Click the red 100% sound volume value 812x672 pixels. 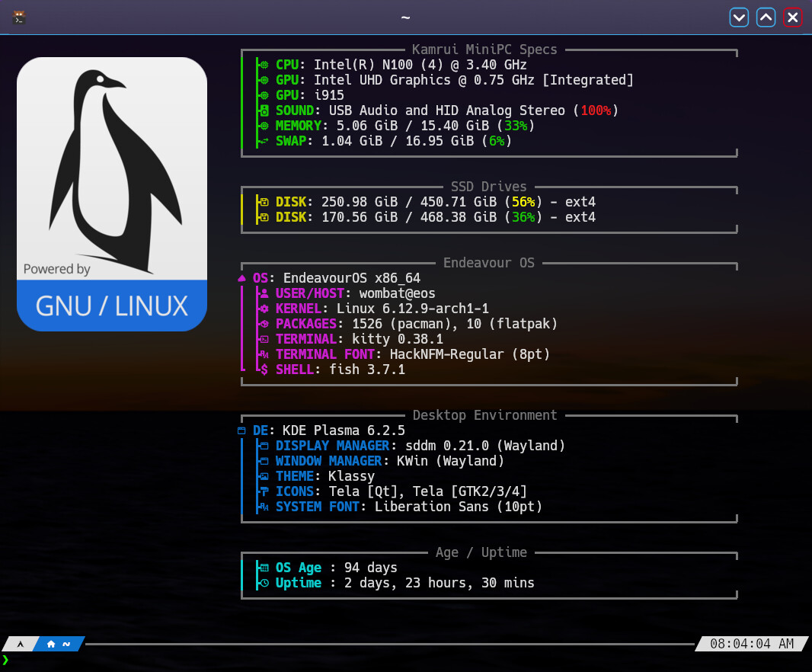point(596,110)
